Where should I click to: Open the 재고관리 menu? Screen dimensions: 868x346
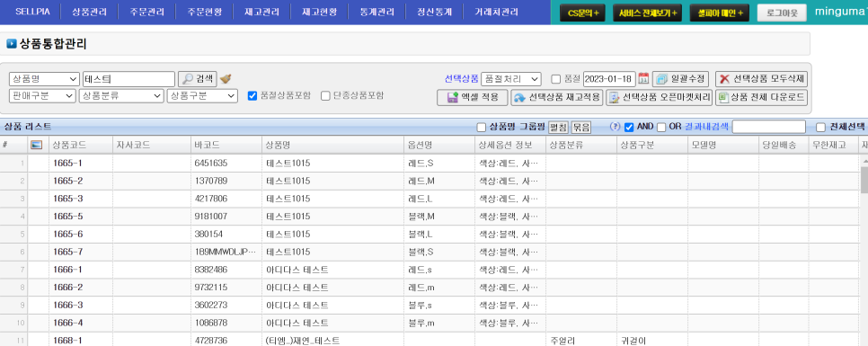coord(261,12)
